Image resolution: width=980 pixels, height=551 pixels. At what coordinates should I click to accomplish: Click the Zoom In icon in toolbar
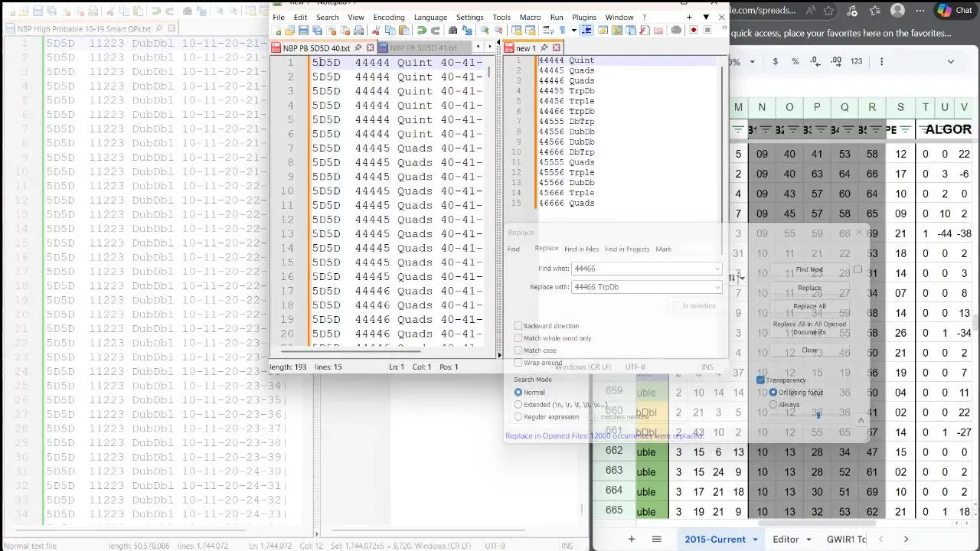485,30
